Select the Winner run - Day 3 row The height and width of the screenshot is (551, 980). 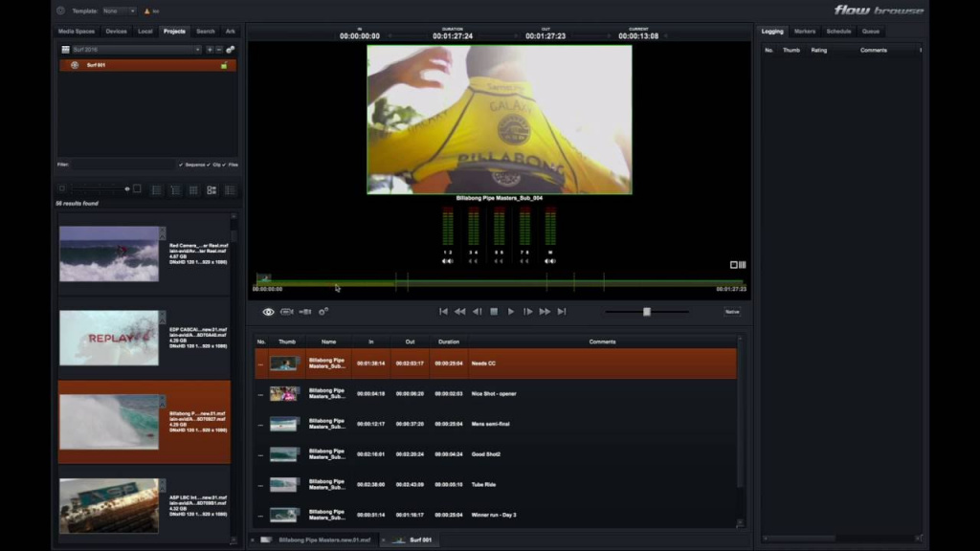point(496,515)
